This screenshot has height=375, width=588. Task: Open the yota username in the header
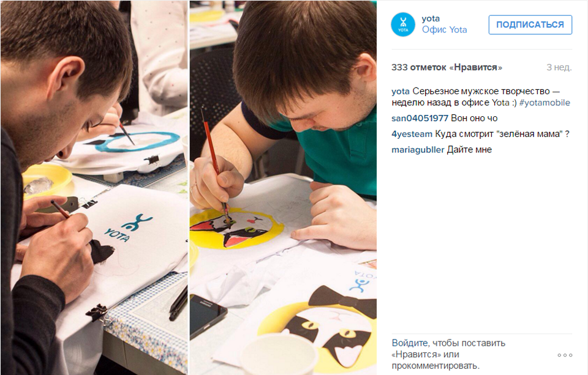click(x=431, y=19)
